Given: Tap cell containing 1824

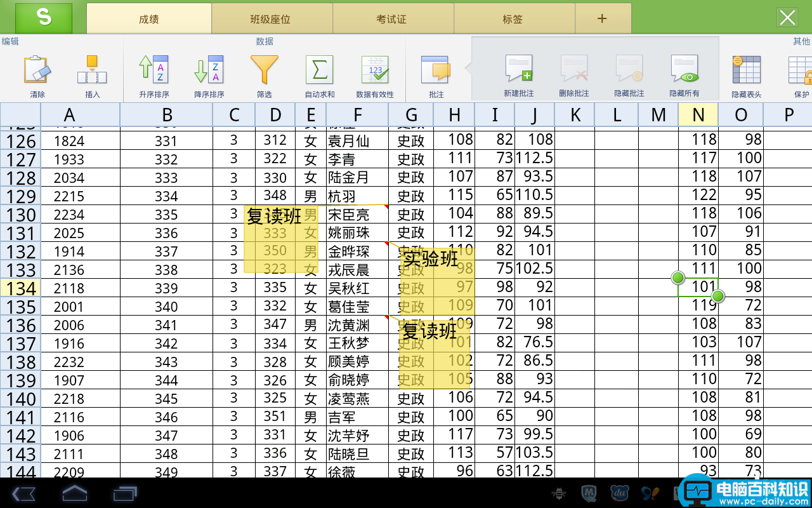Looking at the screenshot, I should coord(80,140).
